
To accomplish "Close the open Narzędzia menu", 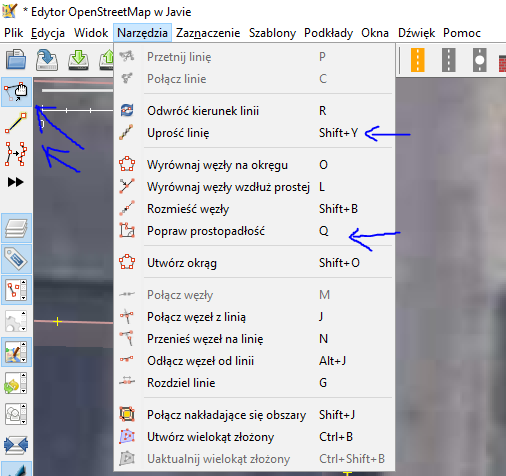I will click(x=142, y=33).
